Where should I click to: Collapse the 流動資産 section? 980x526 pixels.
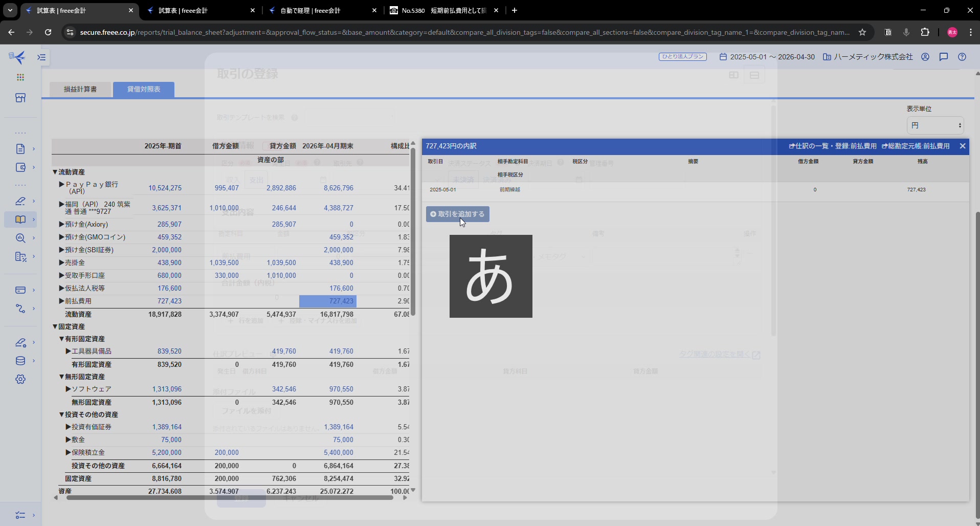(55, 172)
